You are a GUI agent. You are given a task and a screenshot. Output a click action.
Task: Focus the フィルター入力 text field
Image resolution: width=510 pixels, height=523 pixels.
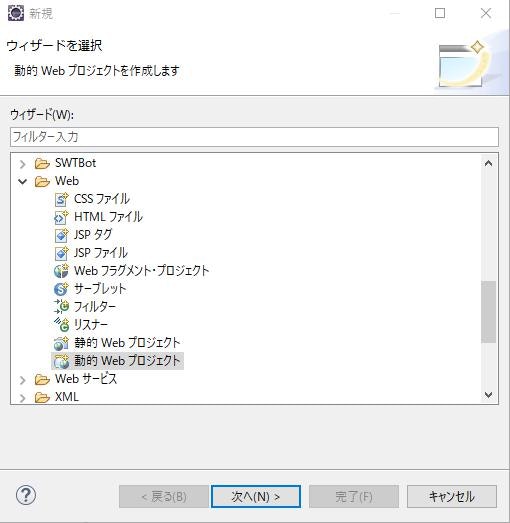point(254,137)
